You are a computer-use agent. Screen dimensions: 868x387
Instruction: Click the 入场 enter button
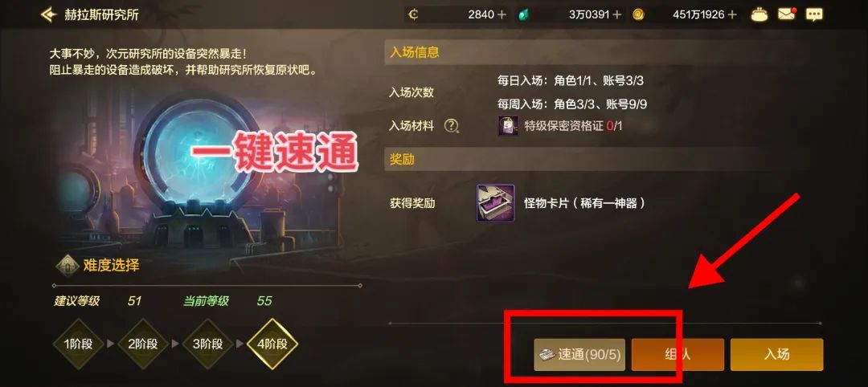coord(776,355)
